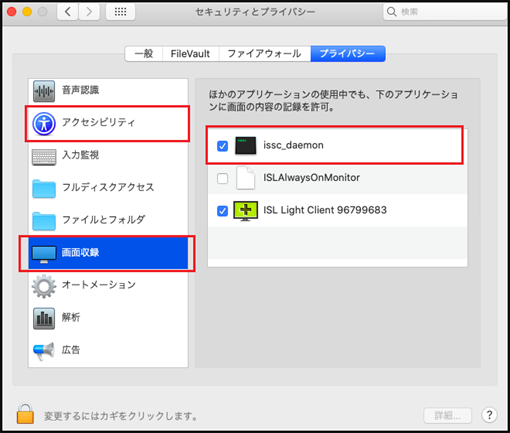Image resolution: width=510 pixels, height=433 pixels.
Task: Select the 解析 bar chart icon
Action: 44,318
